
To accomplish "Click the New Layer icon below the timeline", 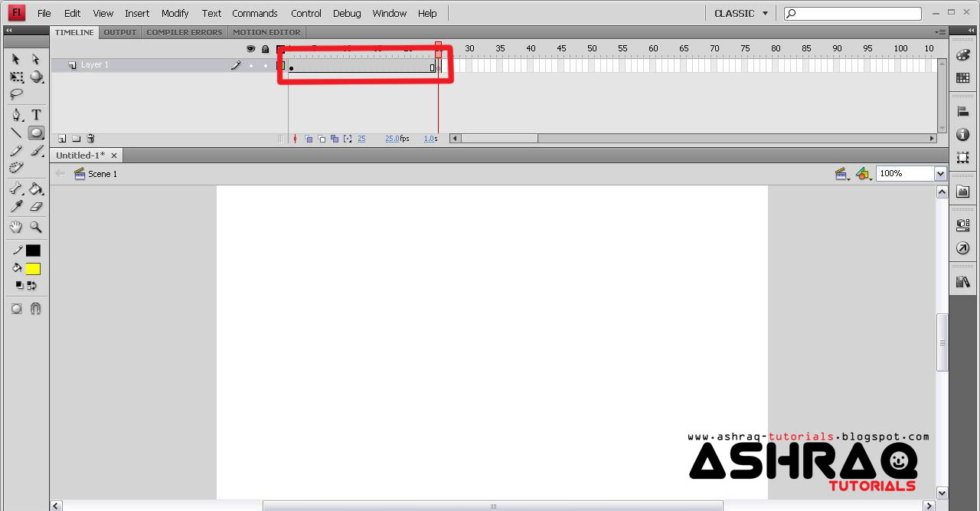I will point(61,138).
